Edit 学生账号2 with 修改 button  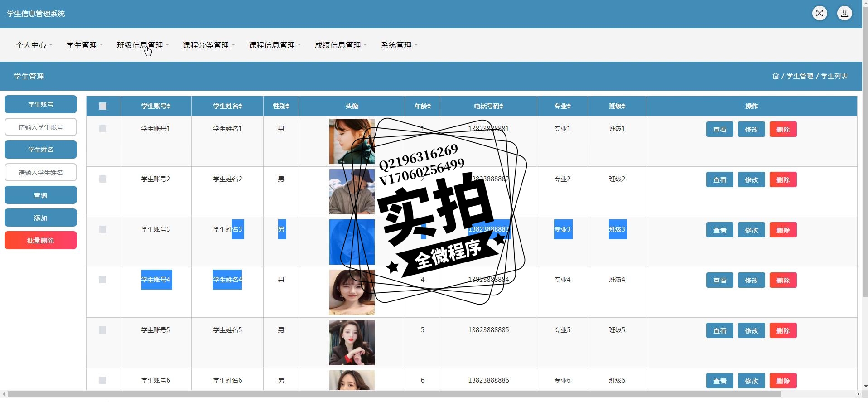pyautogui.click(x=752, y=179)
